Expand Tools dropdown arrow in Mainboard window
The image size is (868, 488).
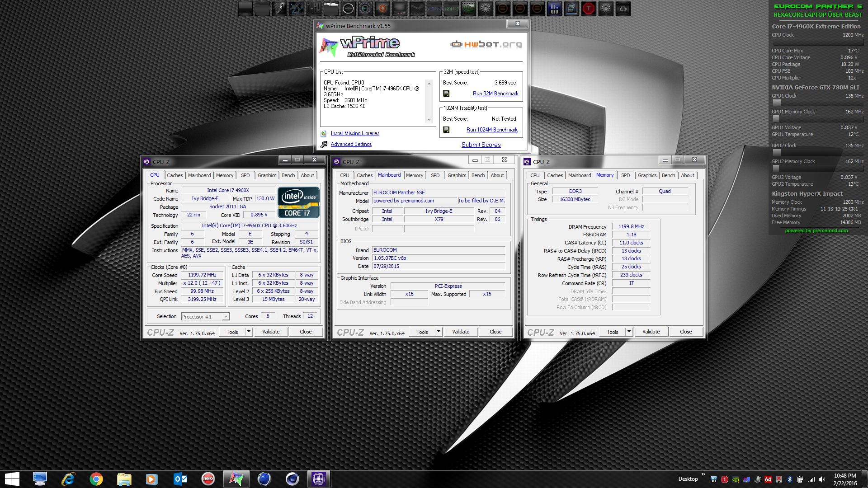tap(439, 332)
